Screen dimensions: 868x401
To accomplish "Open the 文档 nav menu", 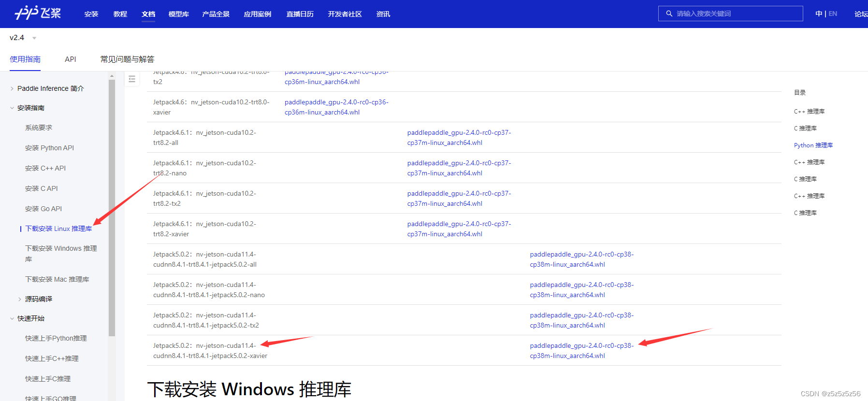I will (x=148, y=14).
